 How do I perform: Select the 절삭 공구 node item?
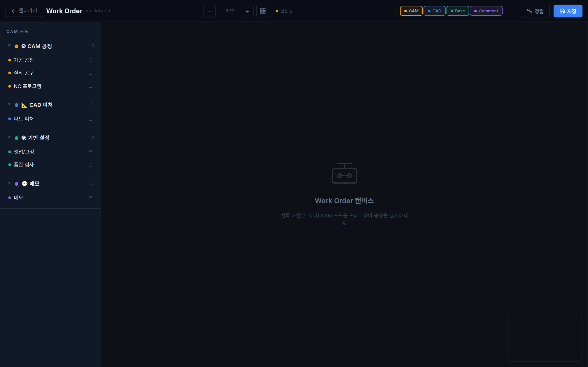point(24,73)
